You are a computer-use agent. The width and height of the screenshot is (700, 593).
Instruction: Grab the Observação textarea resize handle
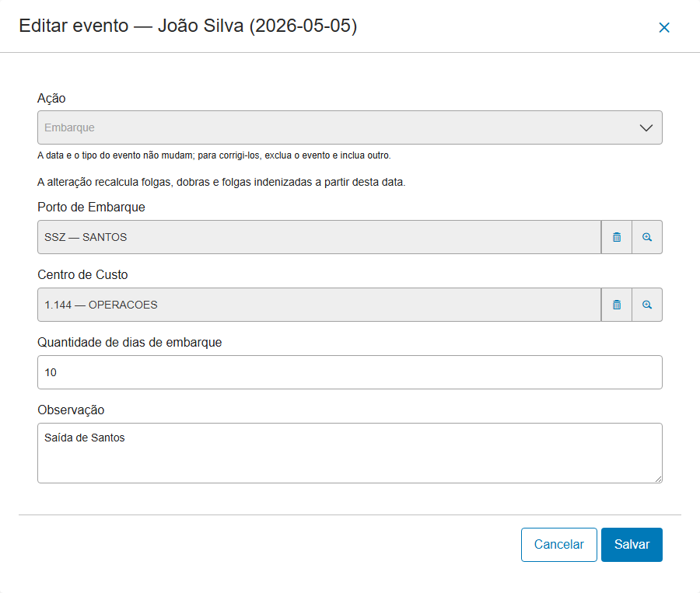click(659, 480)
